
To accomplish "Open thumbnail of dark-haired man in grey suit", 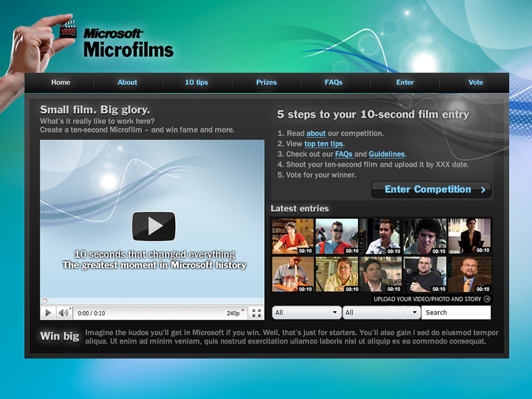I will tap(380, 274).
